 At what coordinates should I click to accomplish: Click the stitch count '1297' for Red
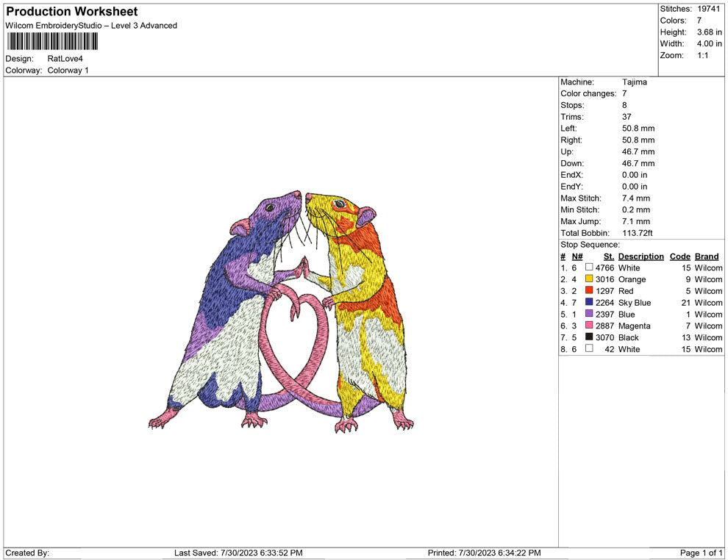pos(604,291)
